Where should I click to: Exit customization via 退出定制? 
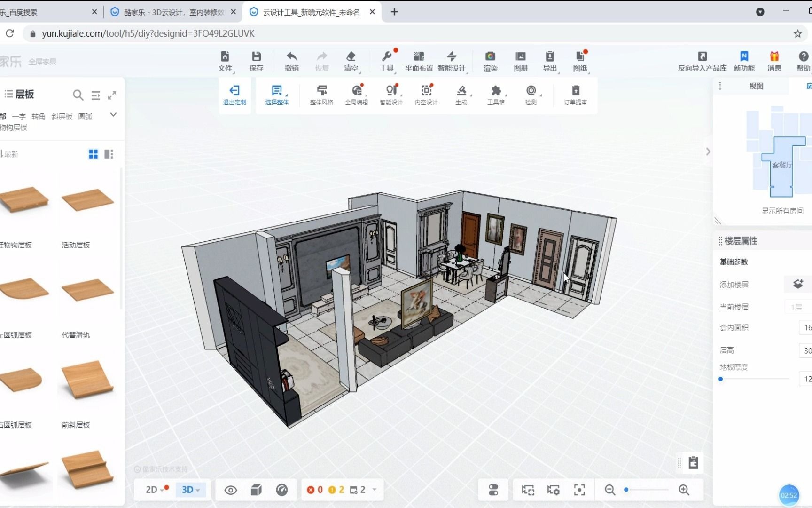[234, 95]
